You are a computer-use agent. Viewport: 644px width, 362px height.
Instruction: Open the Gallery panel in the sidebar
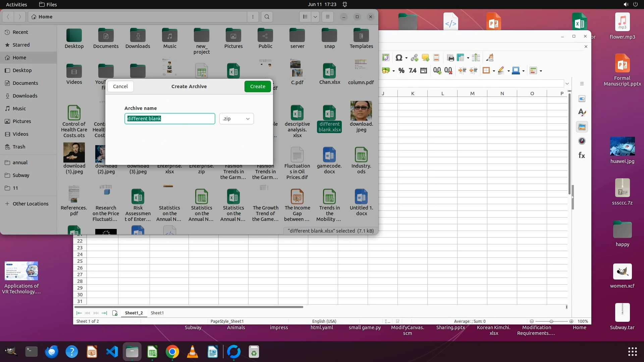pos(582,127)
